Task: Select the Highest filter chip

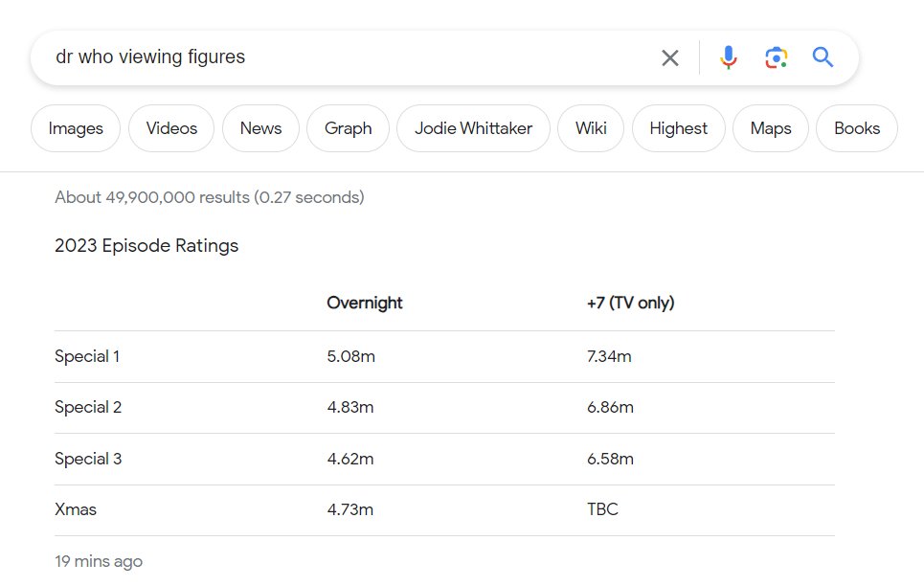Action: click(x=678, y=128)
